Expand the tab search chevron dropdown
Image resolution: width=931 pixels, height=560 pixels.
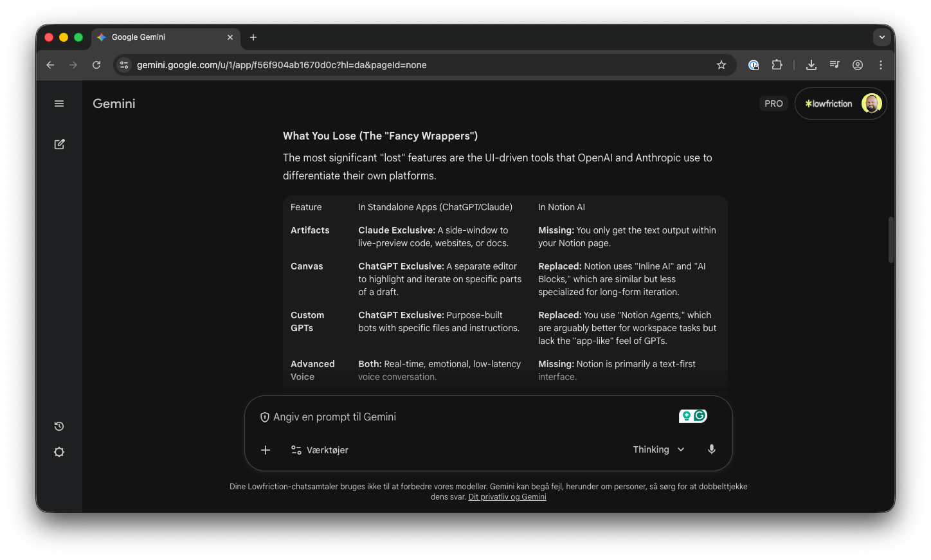tap(882, 37)
